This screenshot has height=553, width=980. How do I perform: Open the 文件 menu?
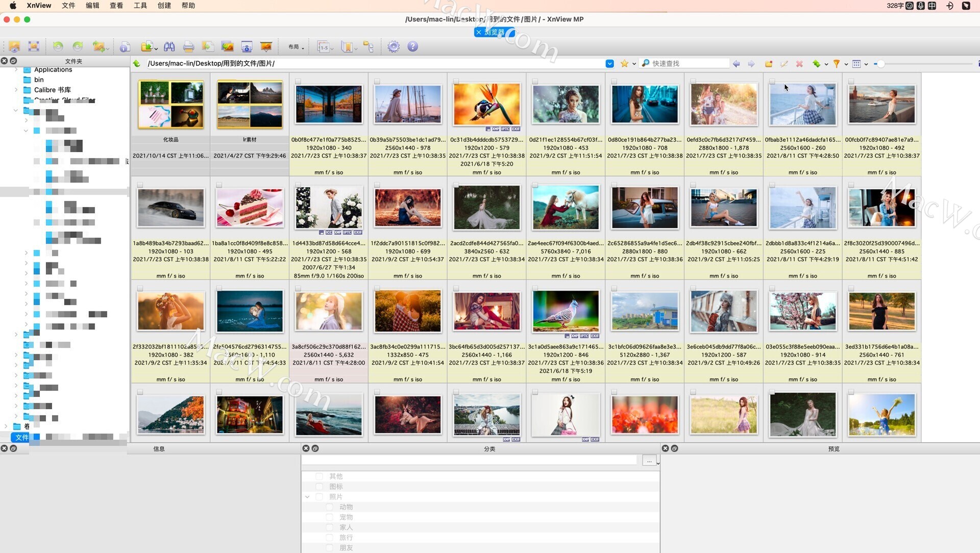(x=68, y=6)
